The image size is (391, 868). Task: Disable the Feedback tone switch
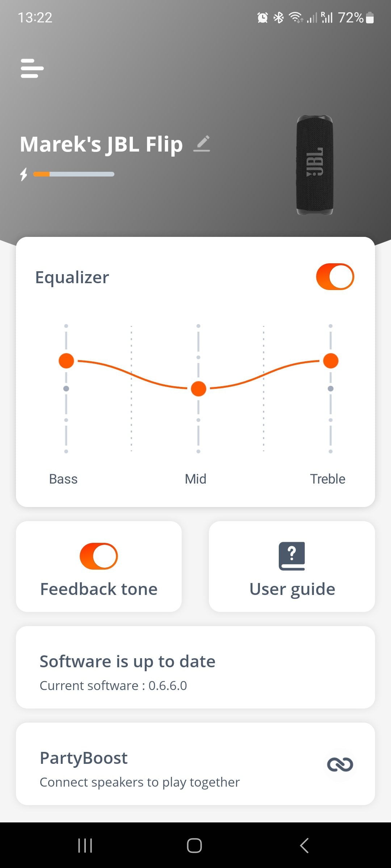click(99, 556)
